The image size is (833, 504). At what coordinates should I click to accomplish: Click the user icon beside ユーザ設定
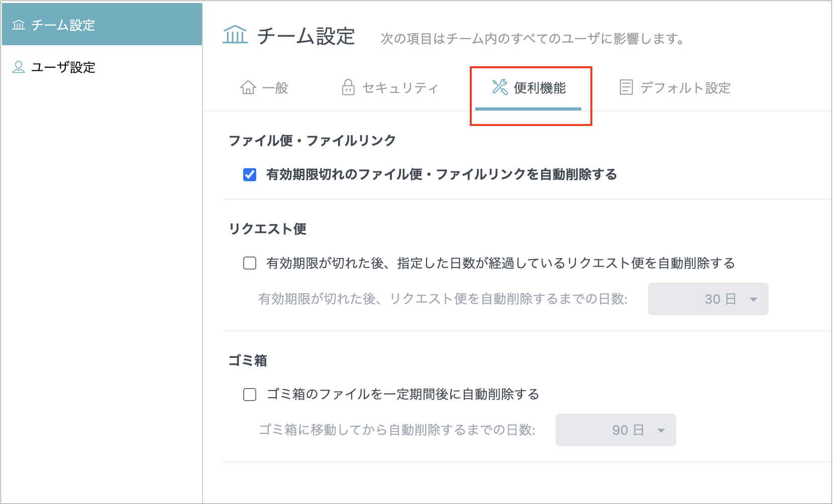point(19,67)
